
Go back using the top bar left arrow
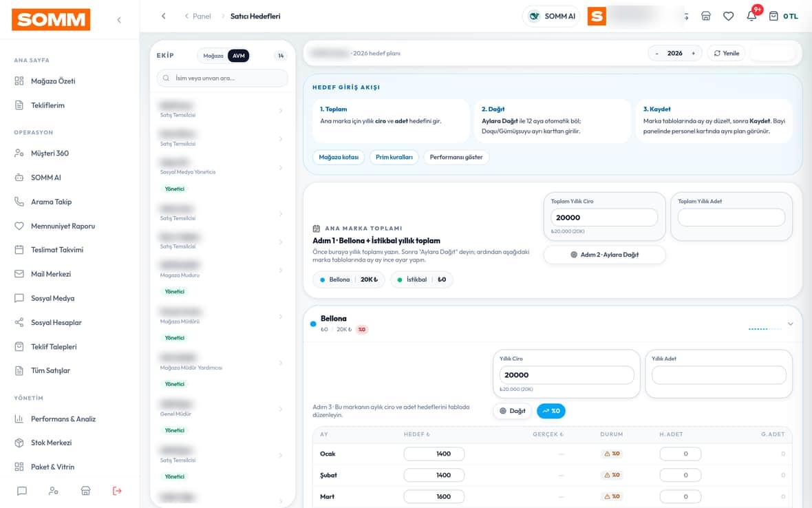[x=164, y=16]
